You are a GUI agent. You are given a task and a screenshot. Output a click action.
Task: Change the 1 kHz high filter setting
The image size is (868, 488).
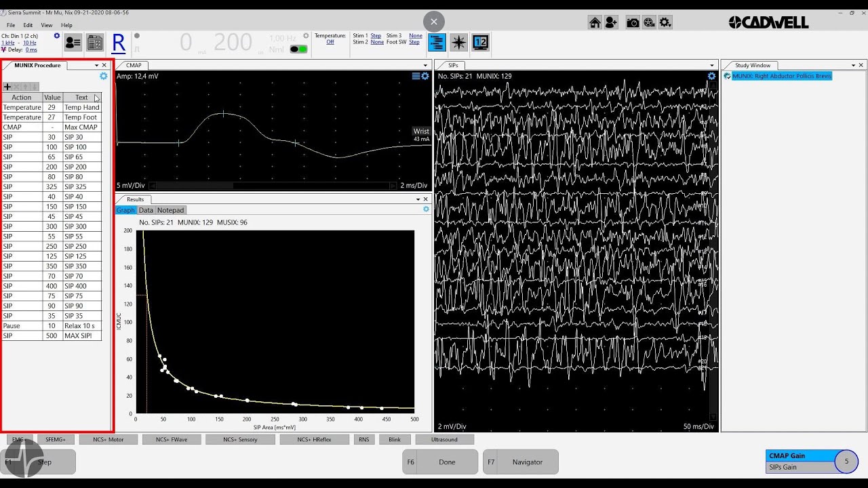(8, 43)
